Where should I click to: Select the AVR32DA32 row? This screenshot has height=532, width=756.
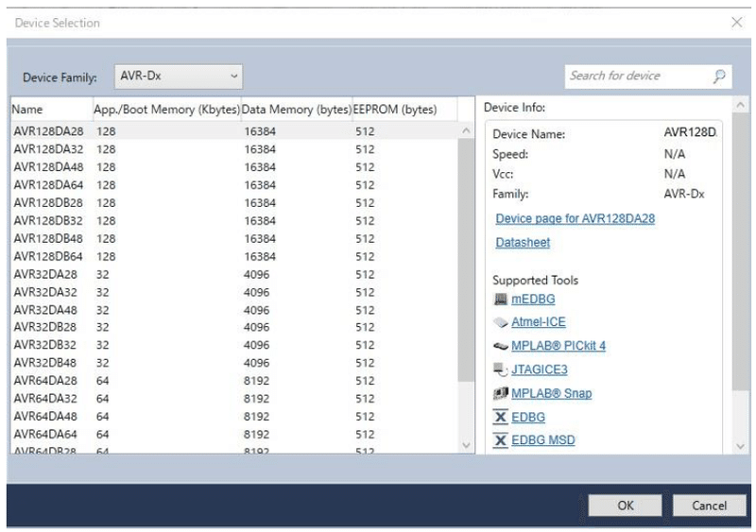234,292
